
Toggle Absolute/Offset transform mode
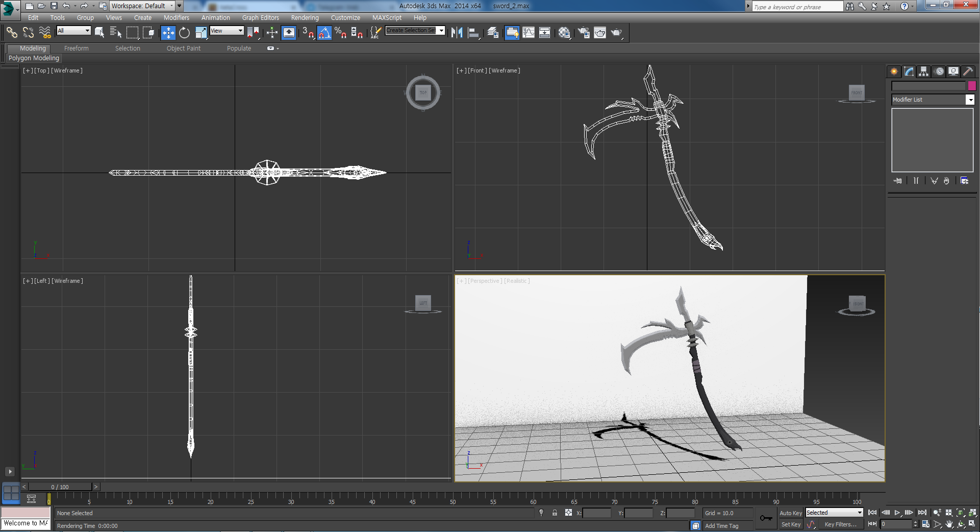coord(568,513)
